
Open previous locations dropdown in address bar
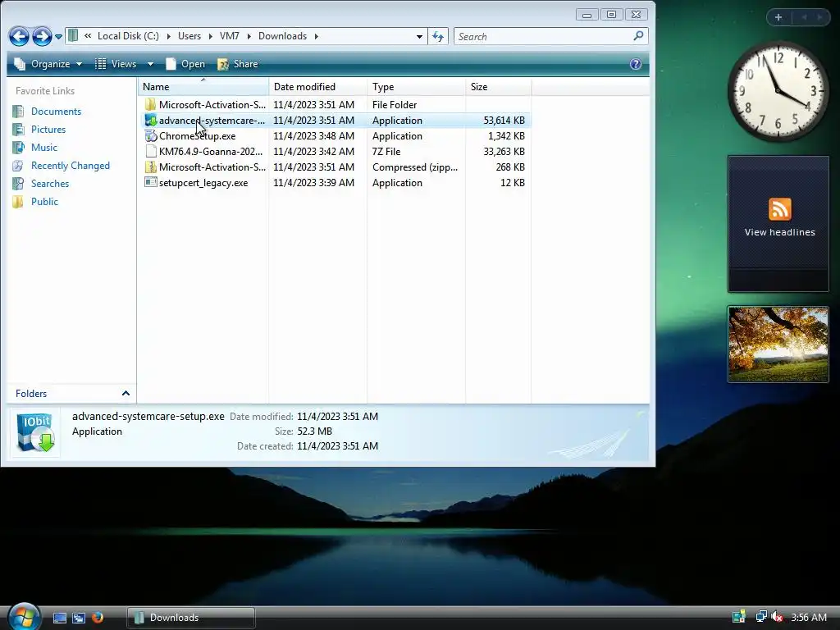point(419,36)
